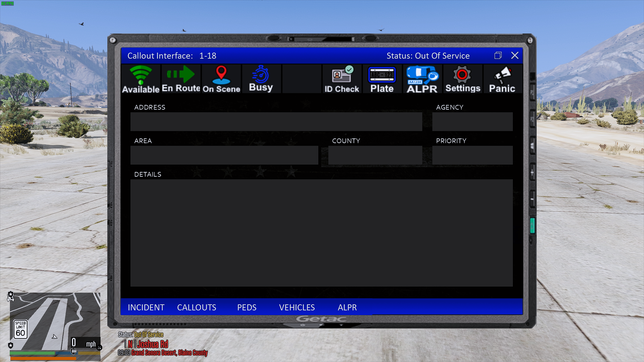Select the On Scene map pin icon
644x362 pixels.
point(221,79)
